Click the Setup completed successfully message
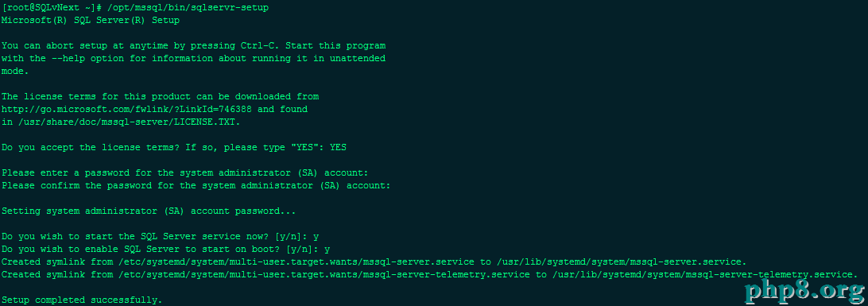Image resolution: width=868 pixels, height=306 pixels. (82, 300)
